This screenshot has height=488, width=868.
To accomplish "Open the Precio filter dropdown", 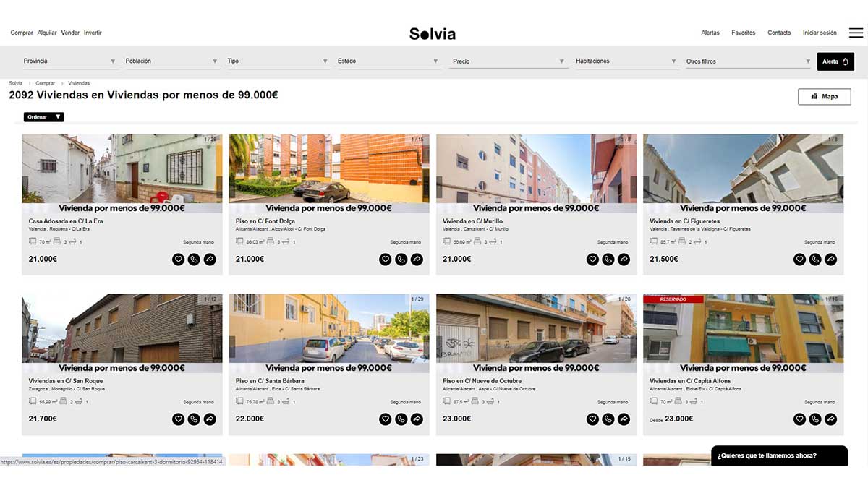I will click(x=509, y=61).
